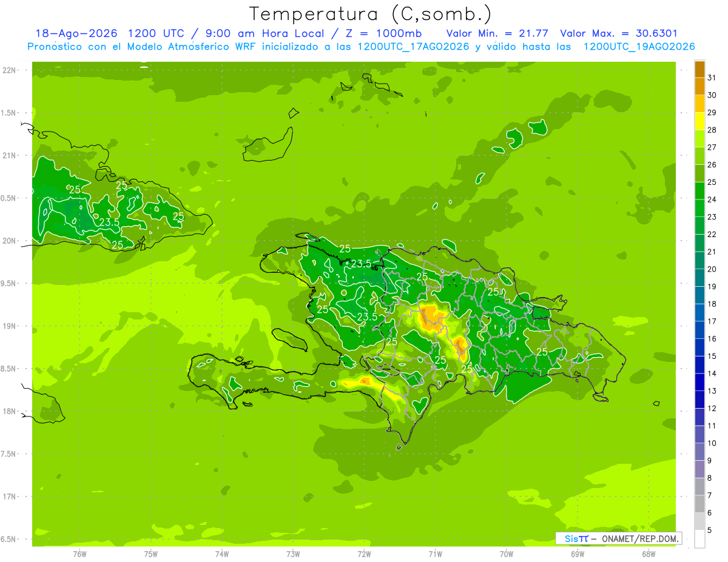Click the '74W' longitude axis label
The width and height of the screenshot is (728, 562).
pyautogui.click(x=222, y=554)
